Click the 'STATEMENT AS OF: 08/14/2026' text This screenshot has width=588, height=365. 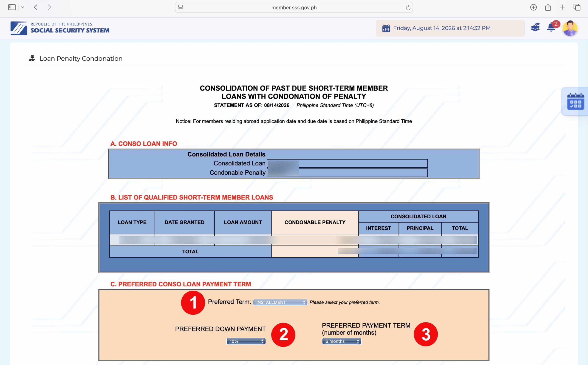pyautogui.click(x=252, y=105)
